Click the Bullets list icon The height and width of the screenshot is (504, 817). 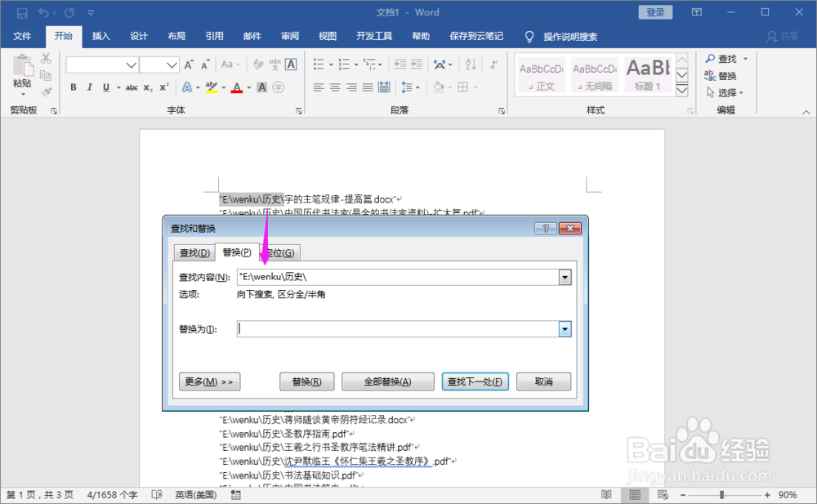click(x=319, y=64)
